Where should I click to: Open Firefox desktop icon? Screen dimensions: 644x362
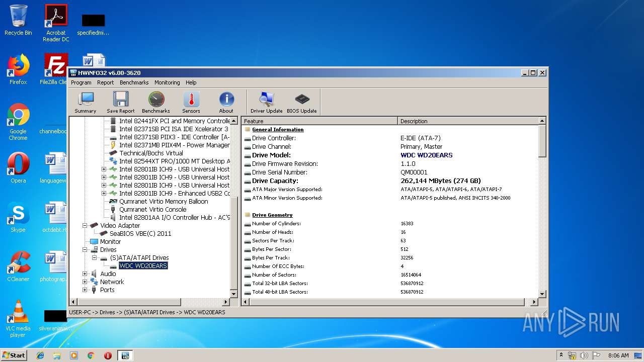click(x=18, y=70)
